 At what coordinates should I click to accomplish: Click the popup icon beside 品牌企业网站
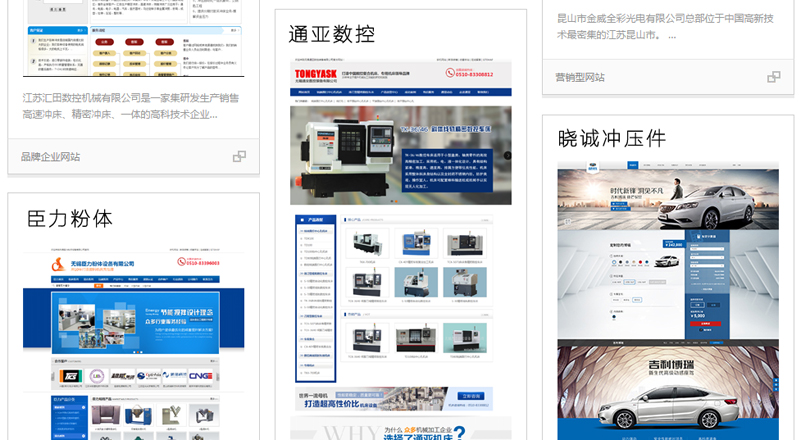pos(239,156)
